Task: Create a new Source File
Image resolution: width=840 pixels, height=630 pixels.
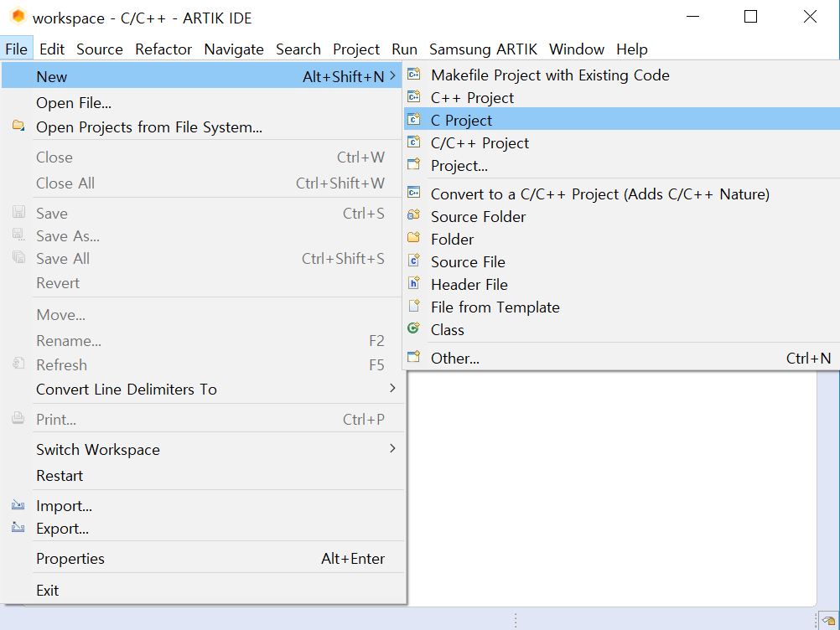Action: click(x=621, y=261)
